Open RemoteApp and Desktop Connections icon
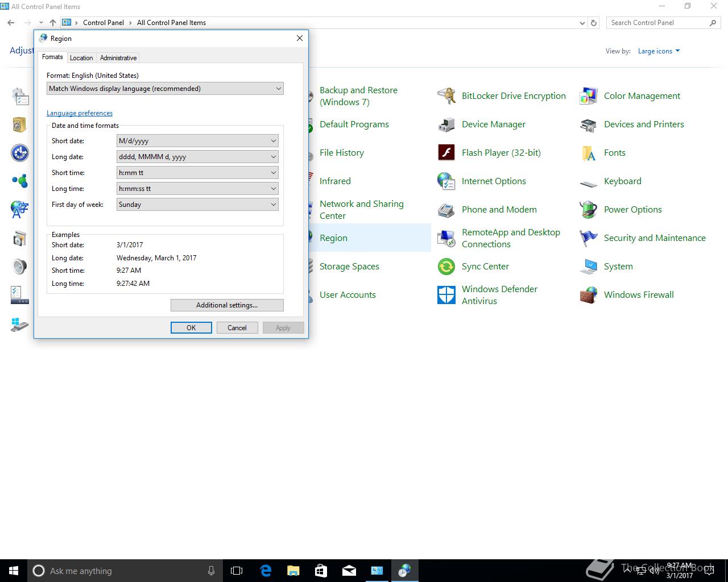Screen dimensions: 728x582 pos(446,238)
